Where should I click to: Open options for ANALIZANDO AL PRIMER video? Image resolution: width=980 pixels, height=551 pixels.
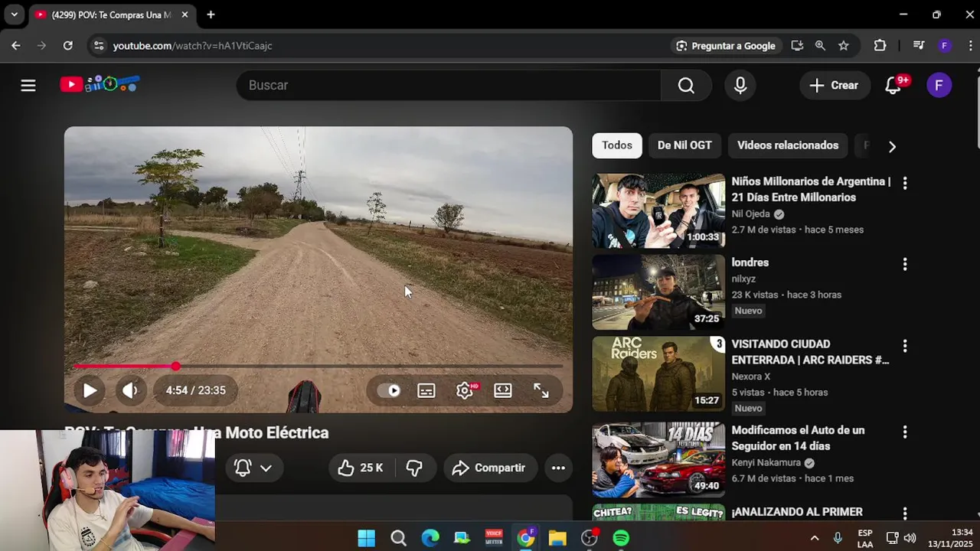tap(905, 514)
